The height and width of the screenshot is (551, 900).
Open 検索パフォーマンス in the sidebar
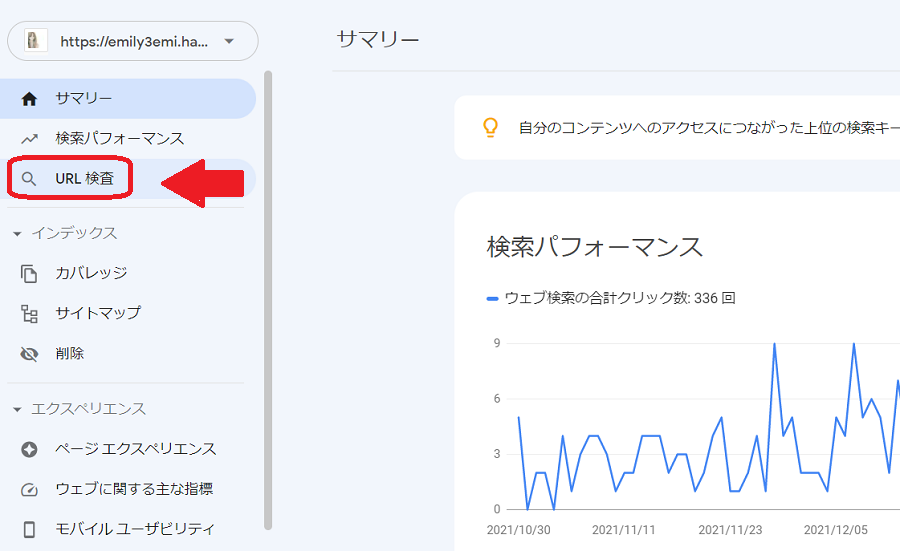click(127, 138)
